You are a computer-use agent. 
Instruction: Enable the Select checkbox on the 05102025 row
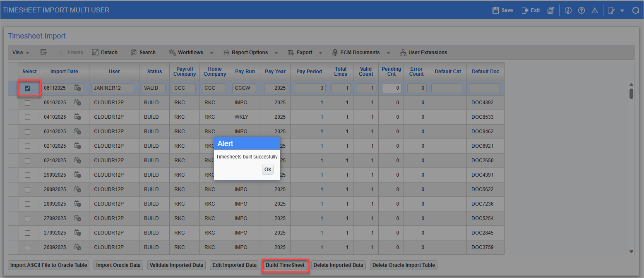[x=28, y=102]
